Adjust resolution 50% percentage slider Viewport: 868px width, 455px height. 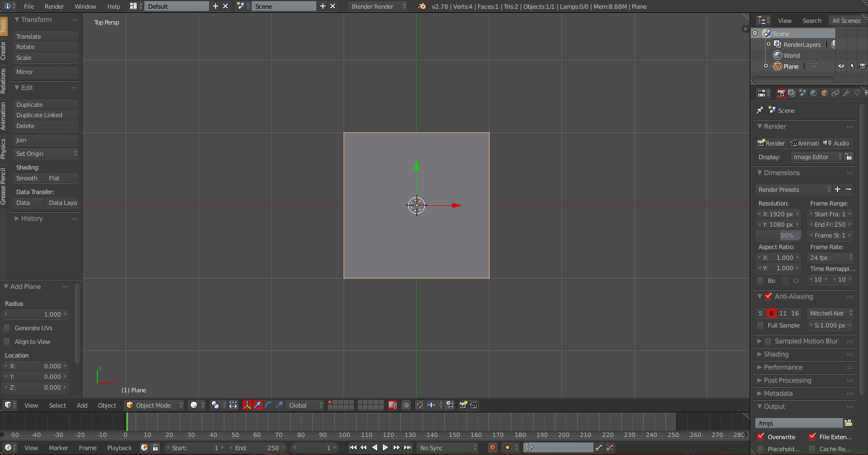pyautogui.click(x=778, y=235)
